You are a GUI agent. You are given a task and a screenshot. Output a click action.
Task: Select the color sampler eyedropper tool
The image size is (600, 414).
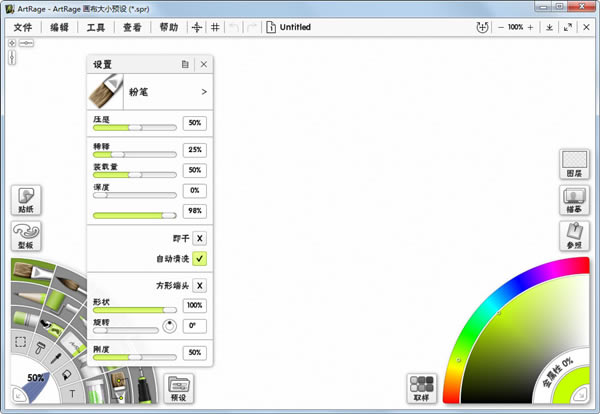57,359
